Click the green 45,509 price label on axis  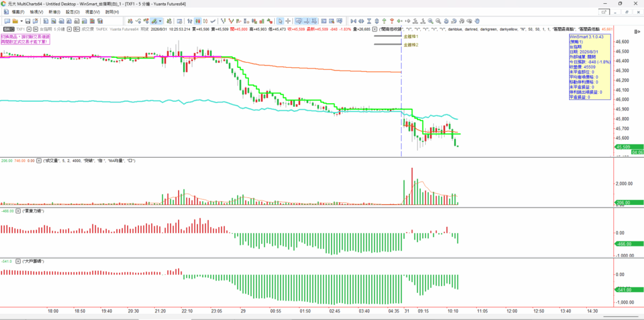point(628,146)
